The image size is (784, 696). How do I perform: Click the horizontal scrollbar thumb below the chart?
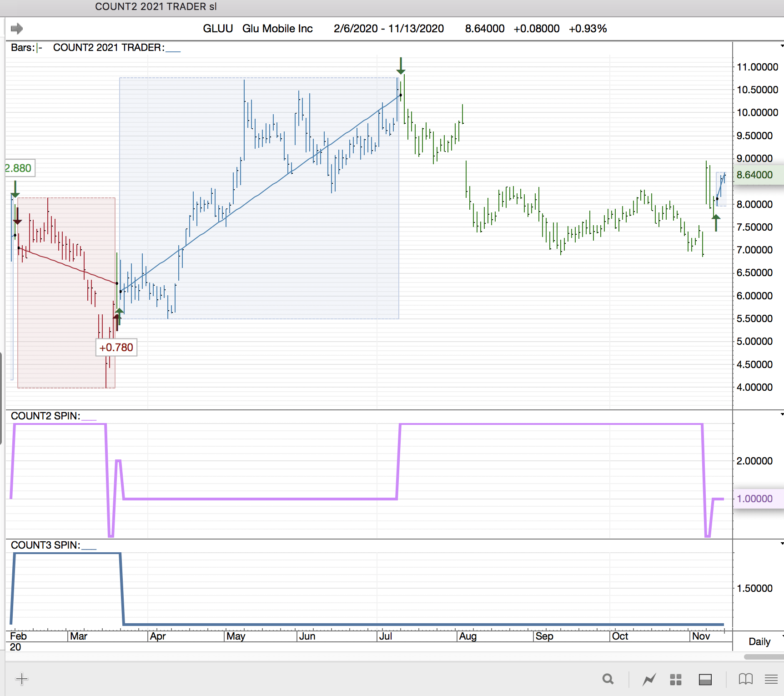coord(764,657)
